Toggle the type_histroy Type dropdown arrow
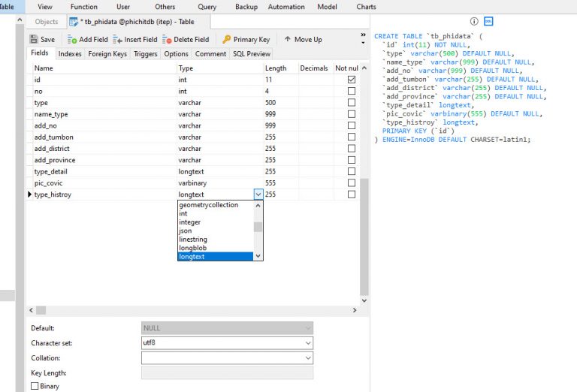The width and height of the screenshot is (577, 392). (x=258, y=194)
